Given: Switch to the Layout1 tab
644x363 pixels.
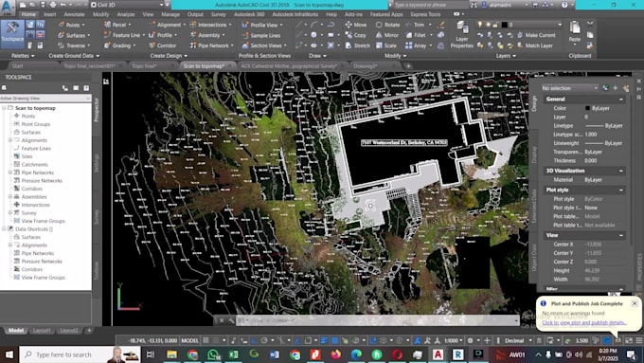Looking at the screenshot, I should [42, 330].
